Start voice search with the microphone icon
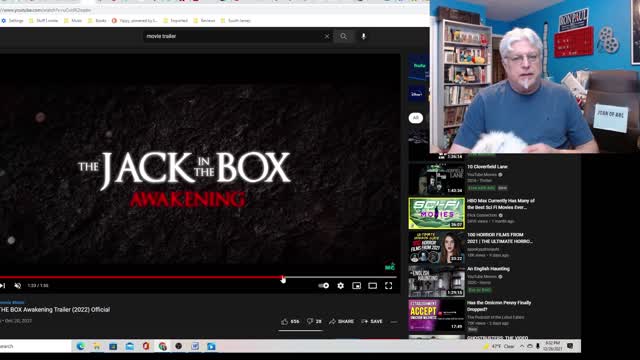Image resolution: width=640 pixels, height=360 pixels. point(363,36)
